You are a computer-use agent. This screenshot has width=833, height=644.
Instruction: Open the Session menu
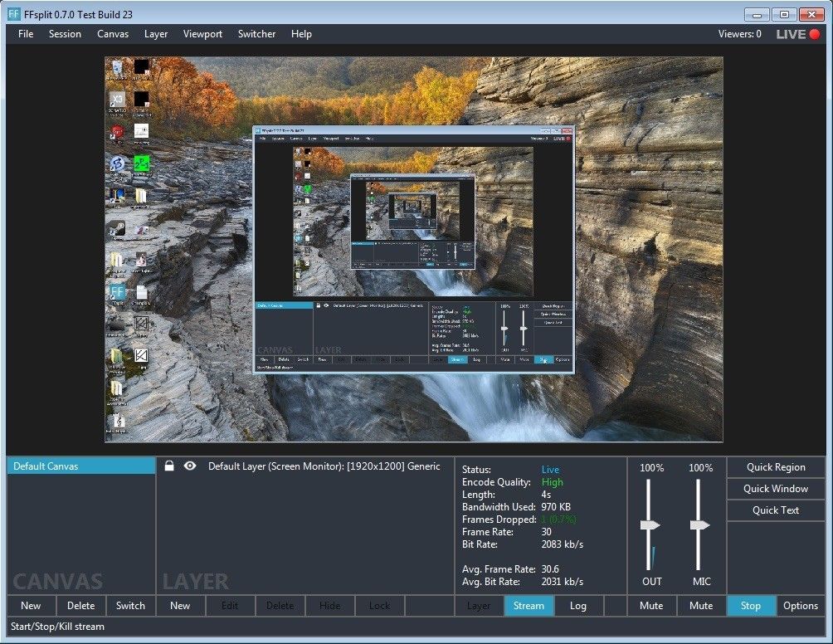[x=65, y=34]
